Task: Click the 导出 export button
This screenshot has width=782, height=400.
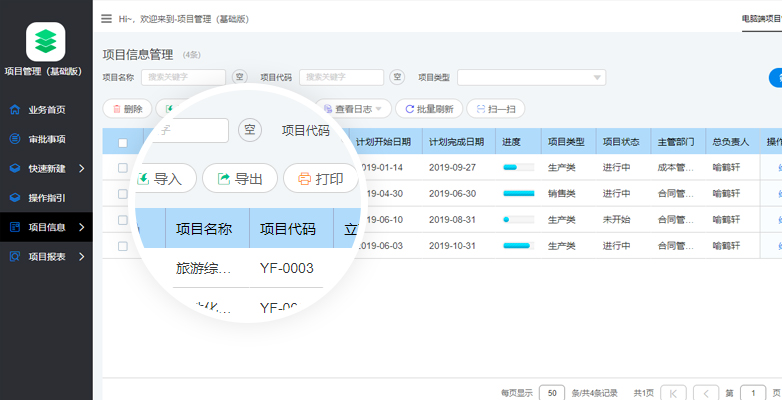Action: pos(240,179)
